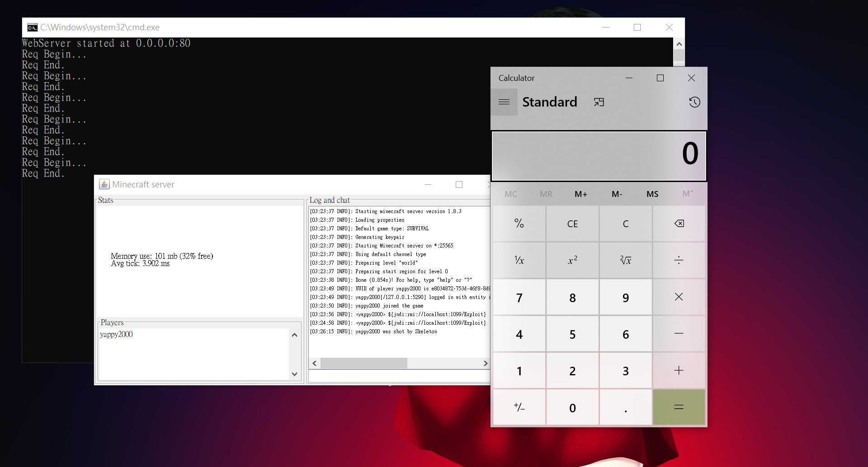Click the equals button
868x467 pixels.
[x=679, y=407]
